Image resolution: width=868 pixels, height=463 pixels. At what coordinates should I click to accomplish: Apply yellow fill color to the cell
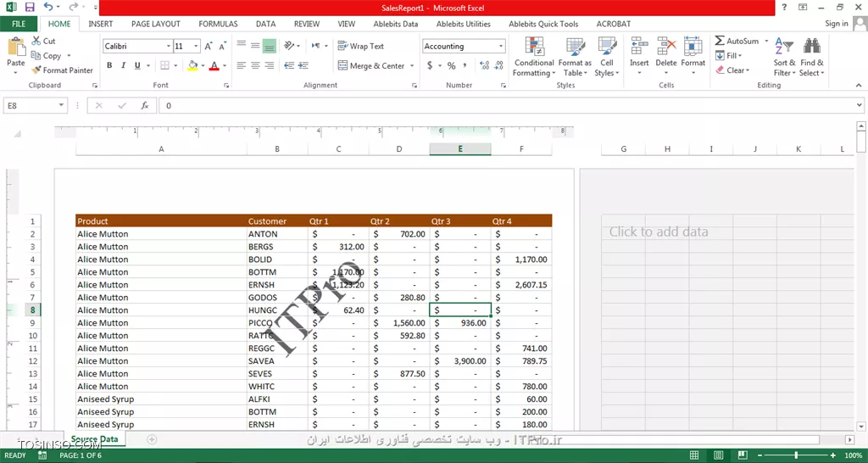[x=192, y=65]
